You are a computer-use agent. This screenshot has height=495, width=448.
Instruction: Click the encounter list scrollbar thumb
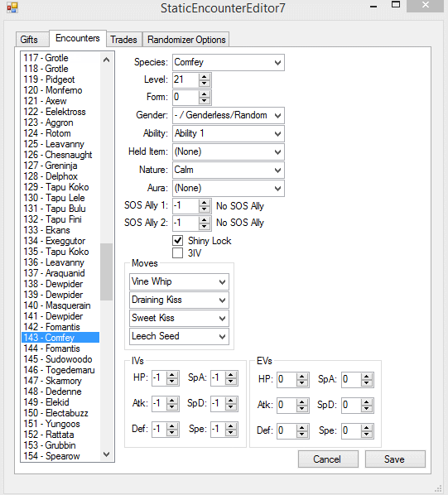[106, 272]
